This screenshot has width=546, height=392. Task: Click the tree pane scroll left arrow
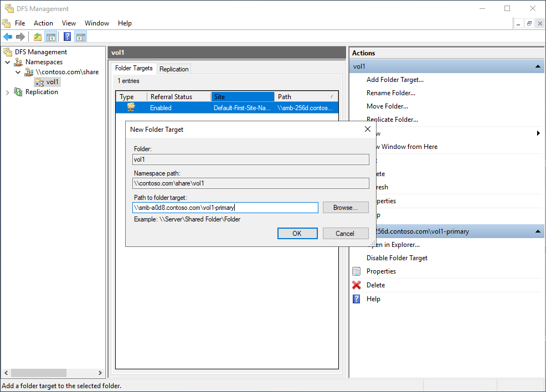click(x=6, y=373)
